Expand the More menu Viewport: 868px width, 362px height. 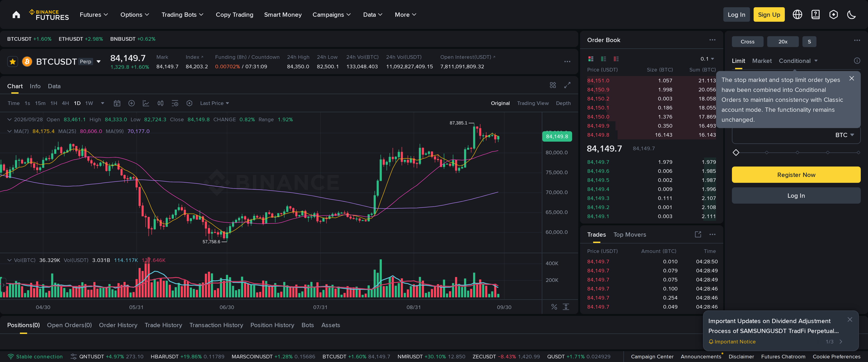(405, 14)
